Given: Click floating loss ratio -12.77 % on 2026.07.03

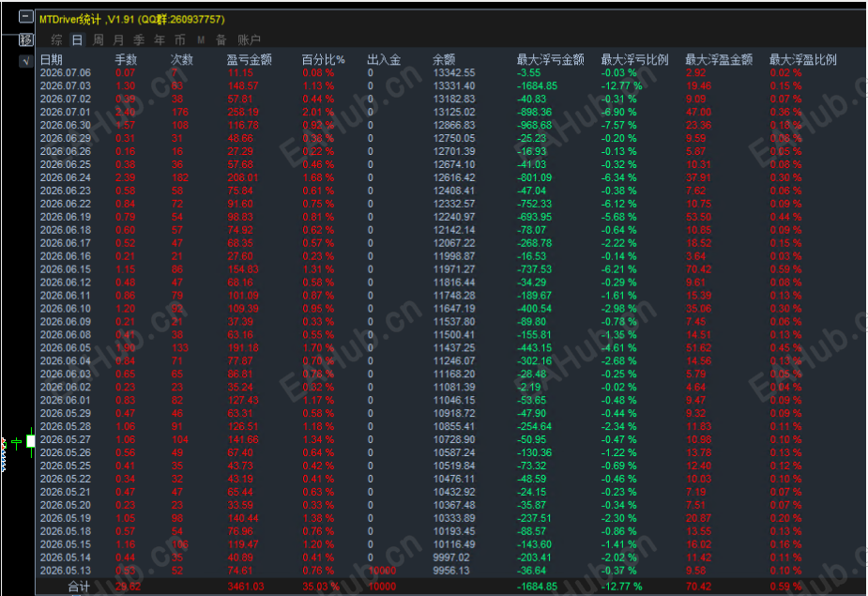Looking at the screenshot, I should coord(621,85).
